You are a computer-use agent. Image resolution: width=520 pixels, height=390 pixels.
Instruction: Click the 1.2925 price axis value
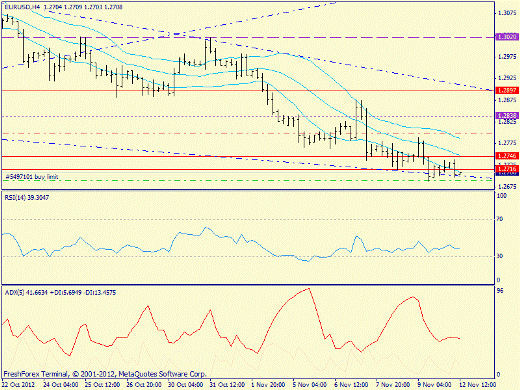pyautogui.click(x=507, y=78)
